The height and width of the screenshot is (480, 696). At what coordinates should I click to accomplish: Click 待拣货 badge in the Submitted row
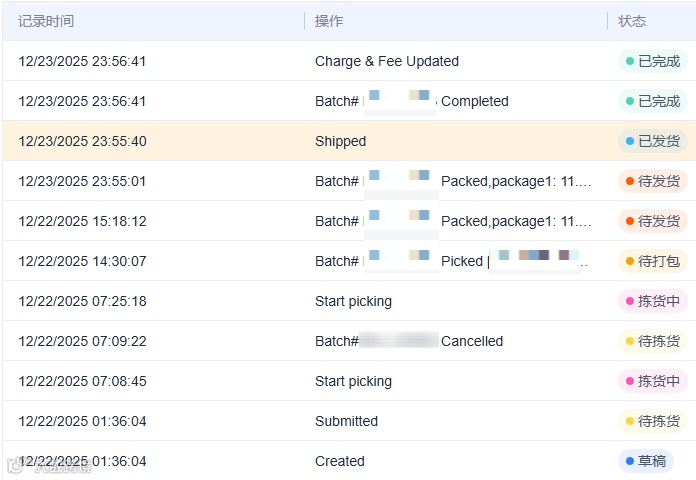pos(652,421)
